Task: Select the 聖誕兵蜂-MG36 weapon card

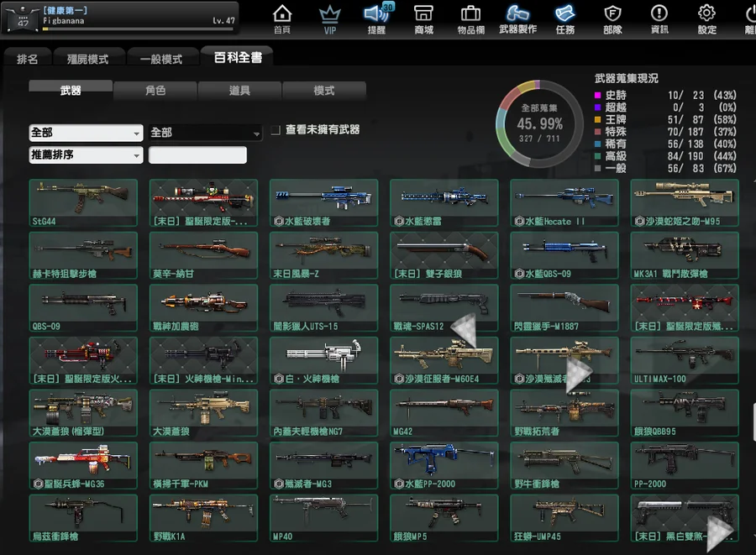Action: (x=83, y=465)
